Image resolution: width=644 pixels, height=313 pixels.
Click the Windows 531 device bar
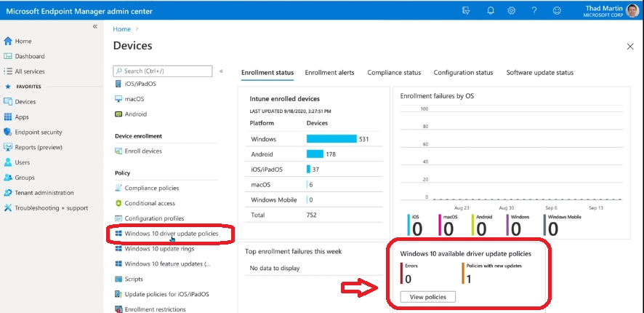pyautogui.click(x=331, y=139)
